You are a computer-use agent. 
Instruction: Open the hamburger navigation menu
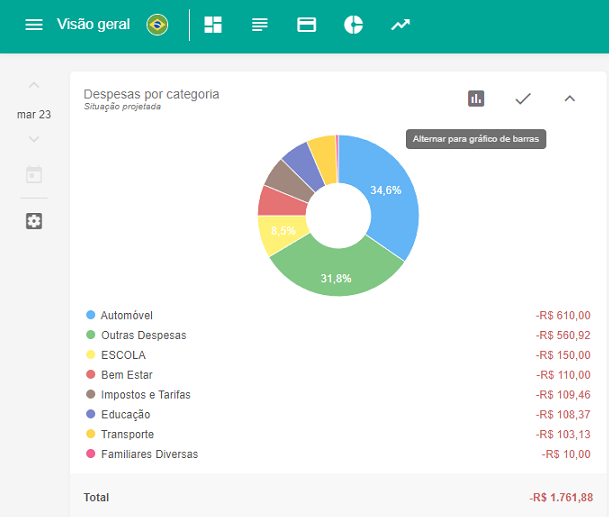34,25
